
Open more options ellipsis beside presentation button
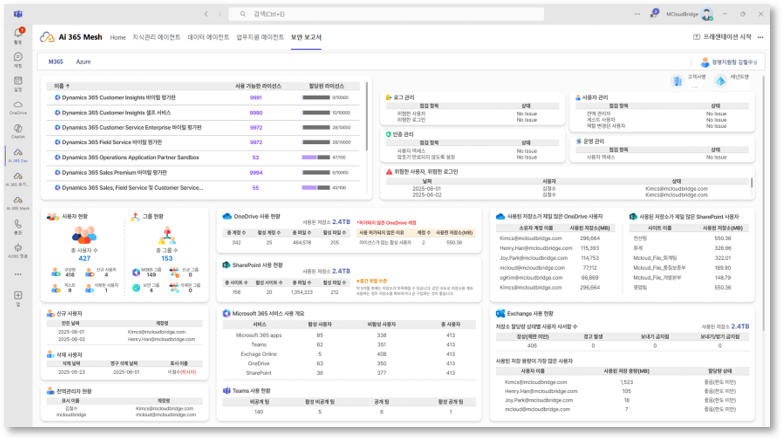761,37
